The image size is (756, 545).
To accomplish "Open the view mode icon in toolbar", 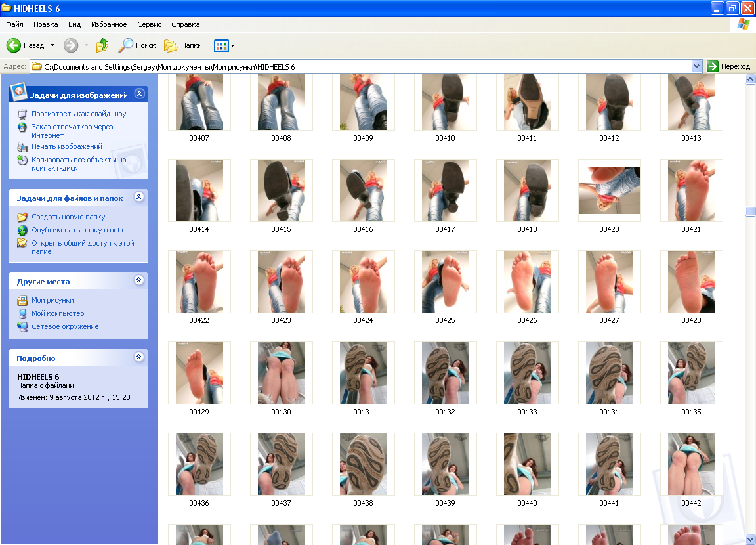I will click(221, 46).
